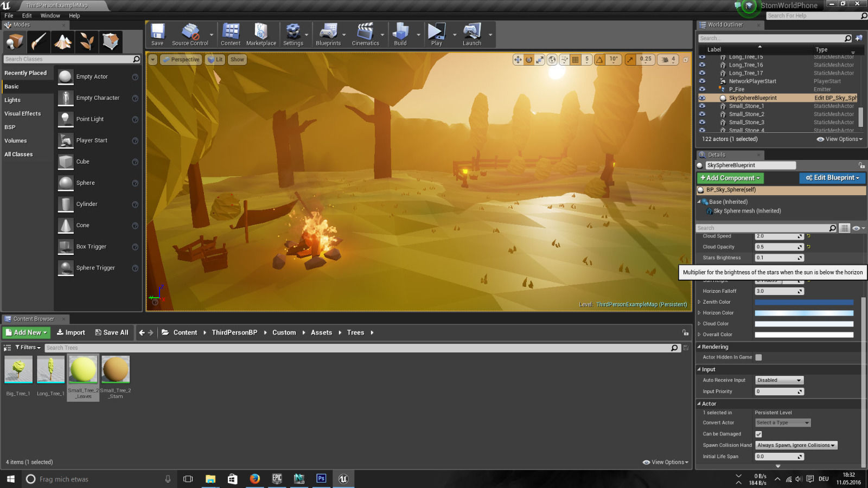Screen dimensions: 868x488
Task: Toggle scale snapping icon in viewport
Action: click(630, 60)
